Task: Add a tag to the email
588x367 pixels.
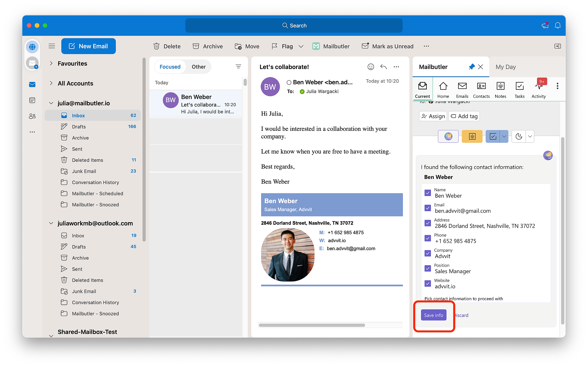Action: point(464,116)
